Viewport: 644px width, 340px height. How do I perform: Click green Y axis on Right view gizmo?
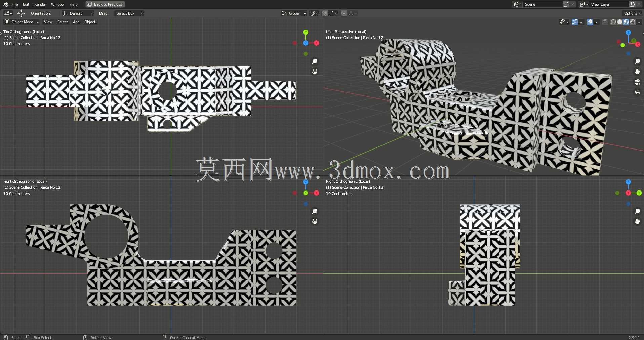pos(639,193)
